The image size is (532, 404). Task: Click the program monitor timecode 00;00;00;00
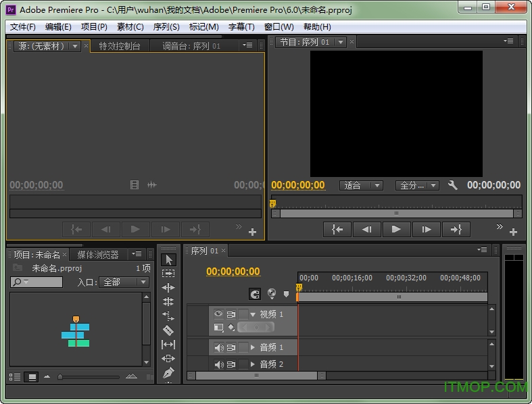298,185
